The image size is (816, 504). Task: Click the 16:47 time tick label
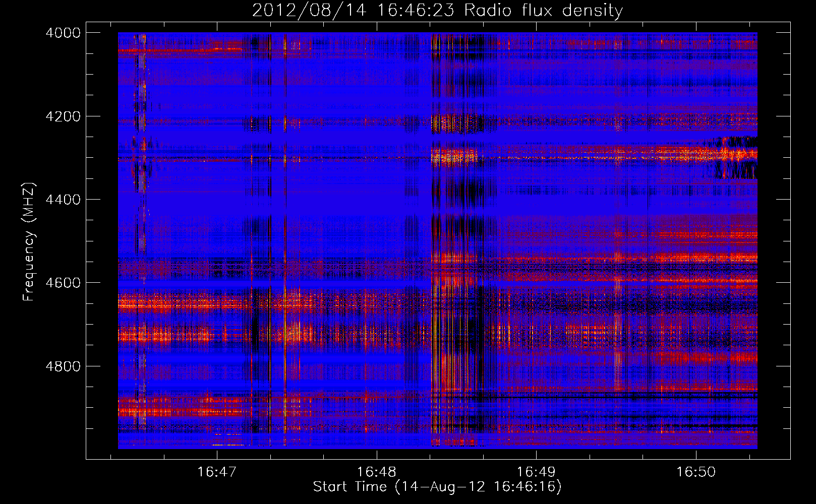217,472
